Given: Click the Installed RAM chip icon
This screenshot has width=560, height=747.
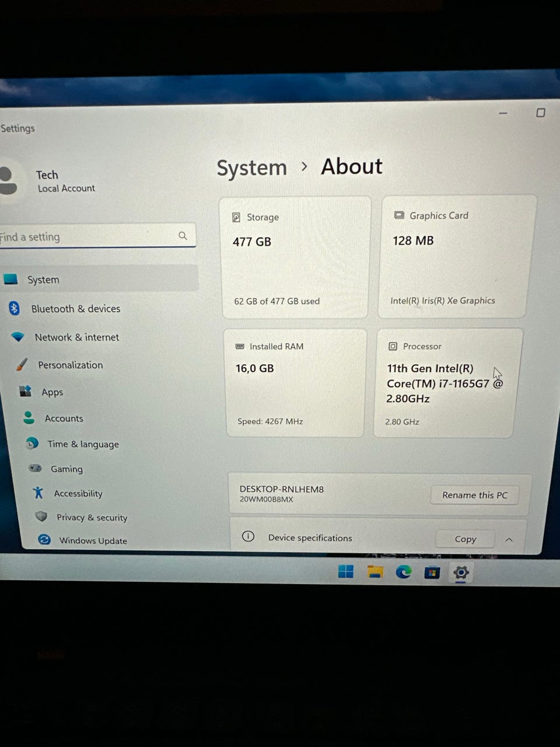Looking at the screenshot, I should 240,346.
